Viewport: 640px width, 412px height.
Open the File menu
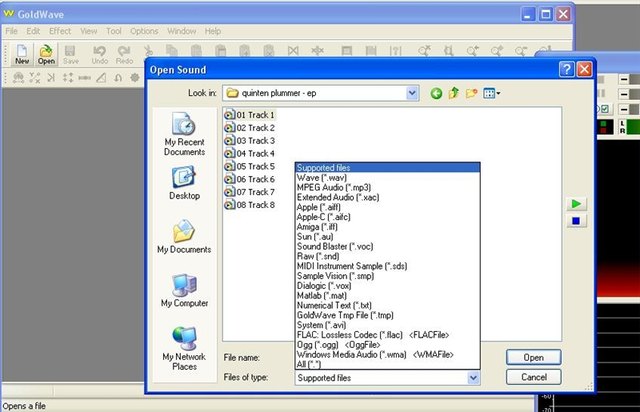point(11,31)
